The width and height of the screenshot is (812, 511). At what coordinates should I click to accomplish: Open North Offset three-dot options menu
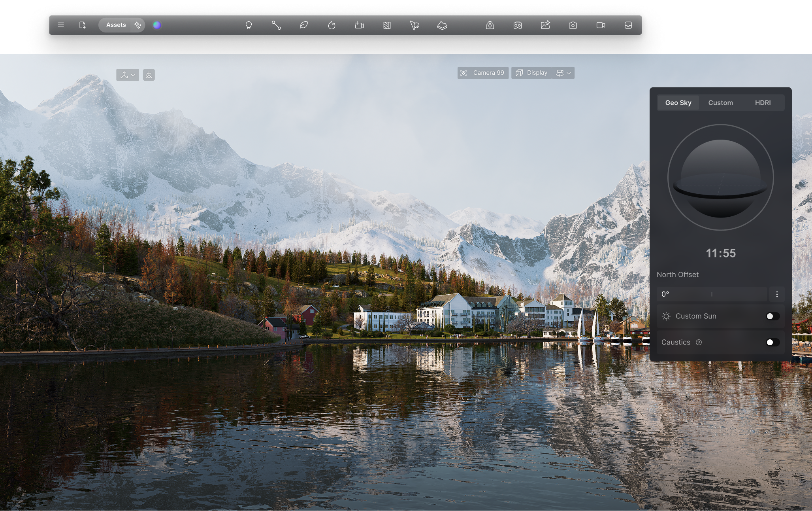point(777,294)
